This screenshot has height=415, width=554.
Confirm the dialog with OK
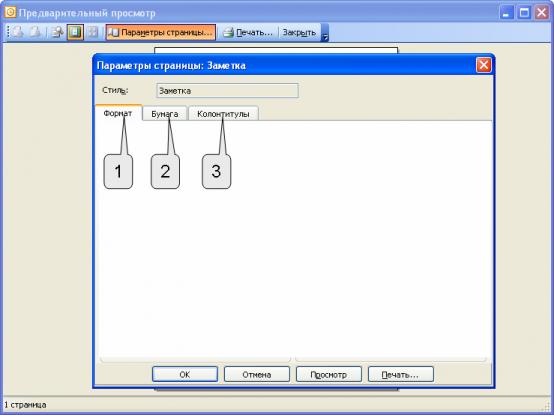point(185,374)
